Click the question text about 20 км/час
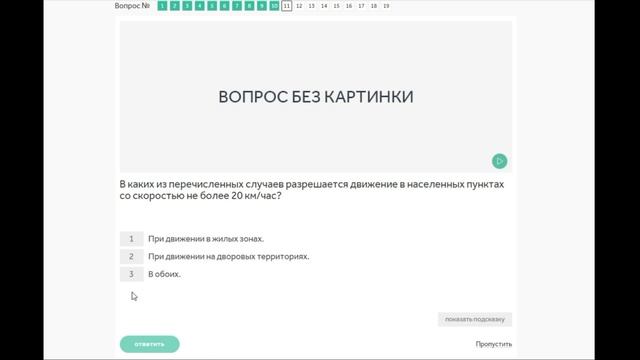 click(312, 190)
